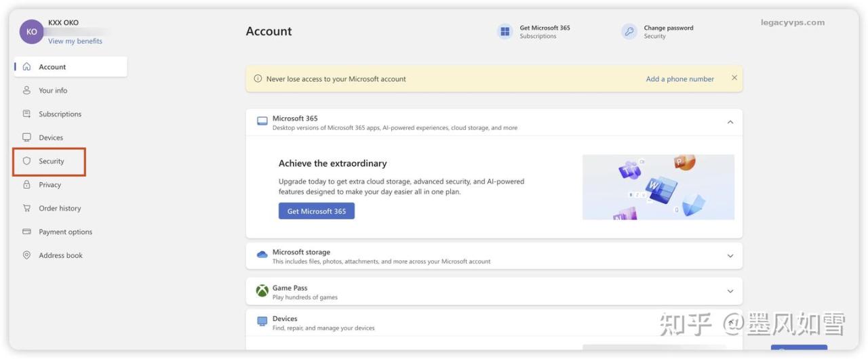Click the Order history cart icon

27,209
